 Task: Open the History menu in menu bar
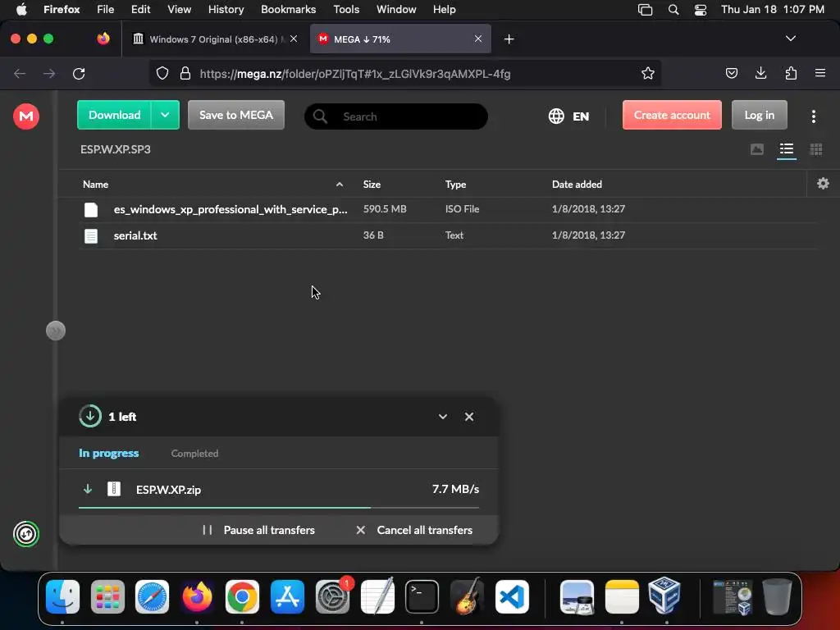click(226, 9)
